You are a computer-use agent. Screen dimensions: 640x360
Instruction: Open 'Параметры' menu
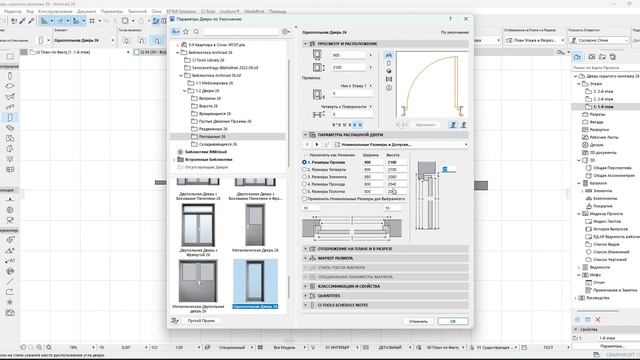[x=111, y=11]
